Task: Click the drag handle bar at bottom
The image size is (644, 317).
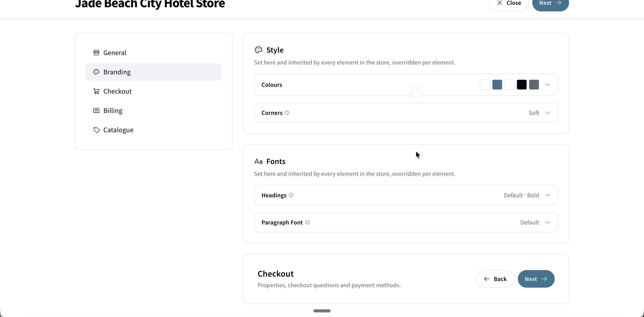Action: coord(322,311)
